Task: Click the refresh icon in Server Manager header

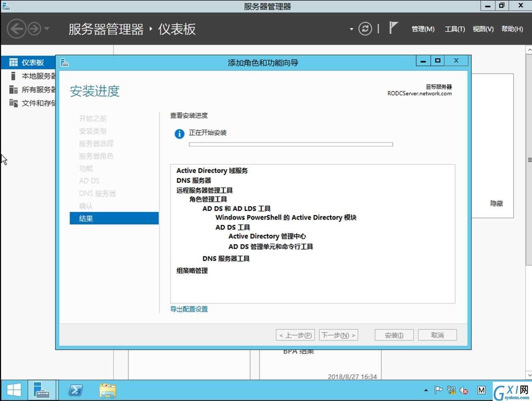Action: 365,29
